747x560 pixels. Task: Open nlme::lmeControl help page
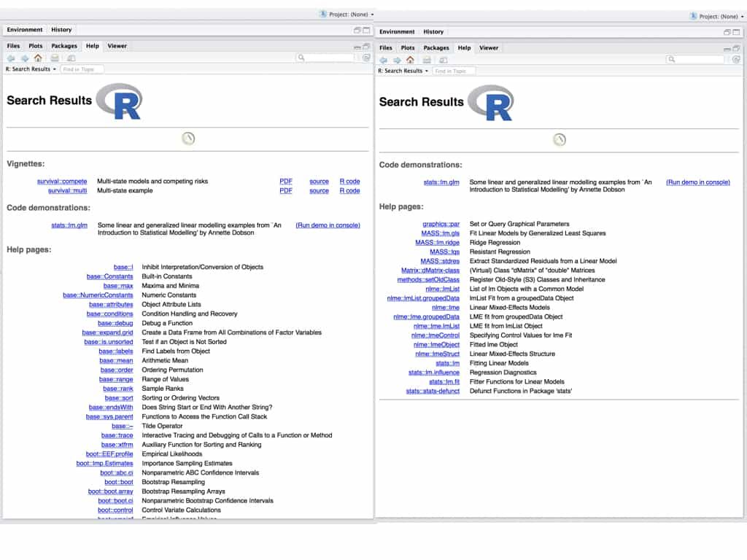(436, 335)
